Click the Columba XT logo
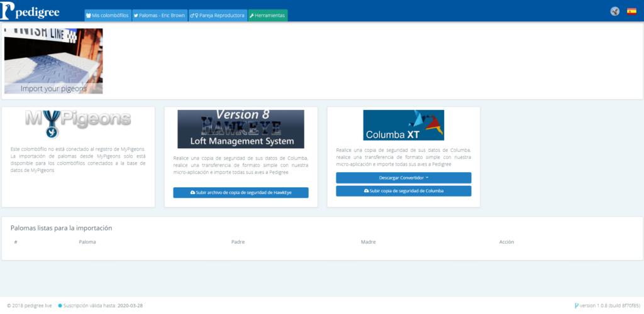The height and width of the screenshot is (314, 644). click(x=403, y=125)
